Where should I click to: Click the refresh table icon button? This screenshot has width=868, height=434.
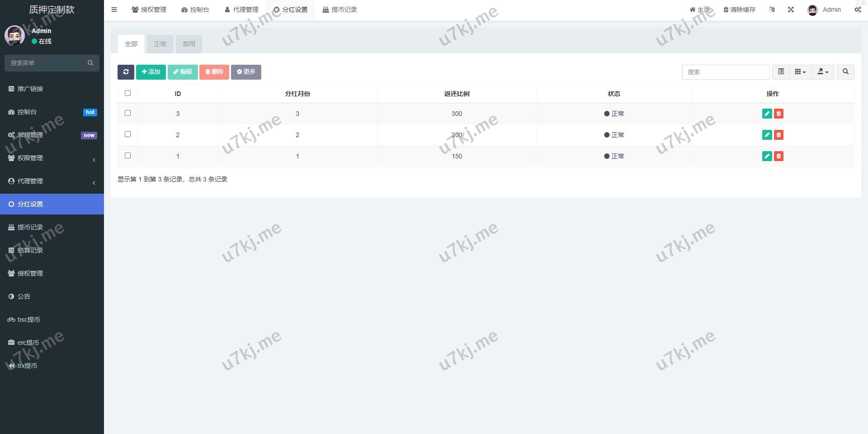126,72
